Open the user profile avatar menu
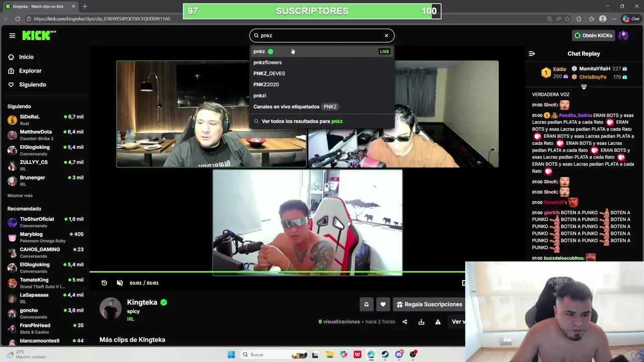 (623, 35)
